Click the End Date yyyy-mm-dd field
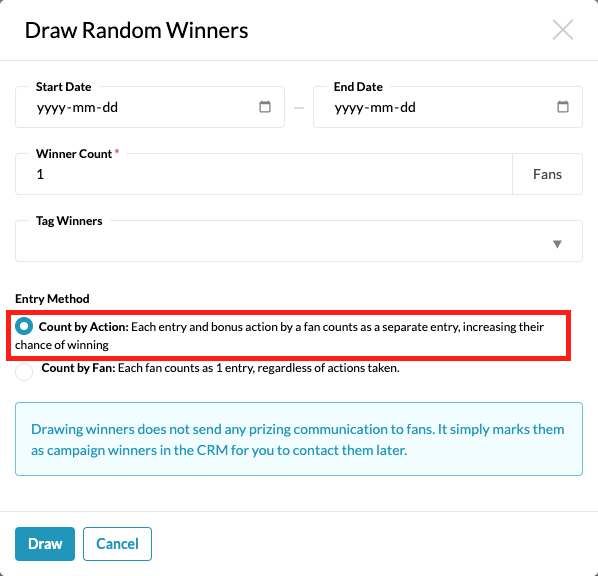The height and width of the screenshot is (576, 598). pyautogui.click(x=448, y=107)
